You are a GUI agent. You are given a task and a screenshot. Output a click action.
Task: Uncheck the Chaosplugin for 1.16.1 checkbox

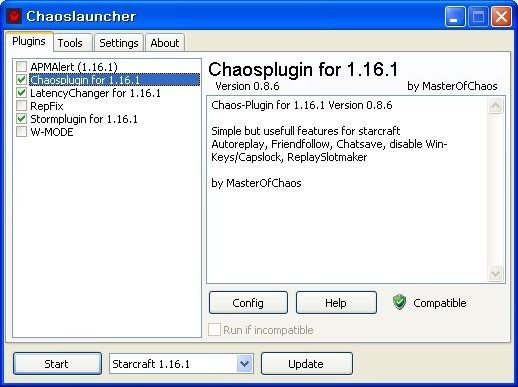click(22, 80)
